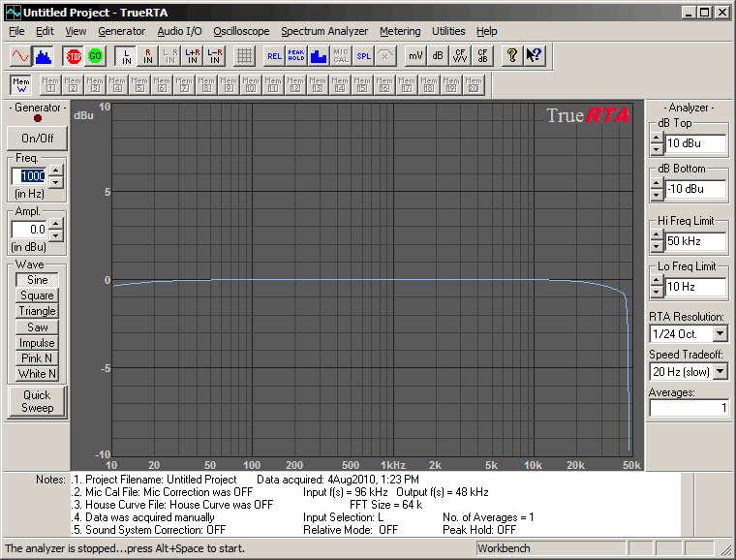Screen dimensions: 736x560
Task: Toggle the grid display icon
Action: pos(245,56)
